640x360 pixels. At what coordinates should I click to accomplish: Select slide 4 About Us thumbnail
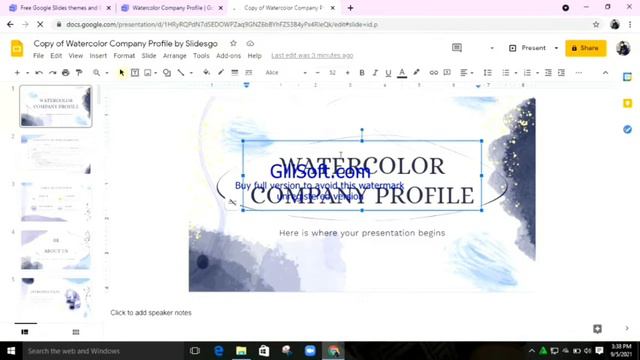click(x=56, y=250)
